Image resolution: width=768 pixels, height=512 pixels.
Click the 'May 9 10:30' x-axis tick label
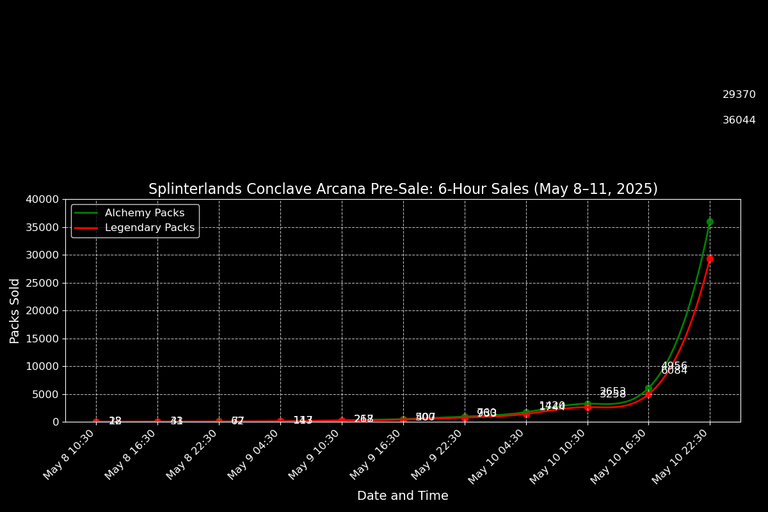(314, 455)
